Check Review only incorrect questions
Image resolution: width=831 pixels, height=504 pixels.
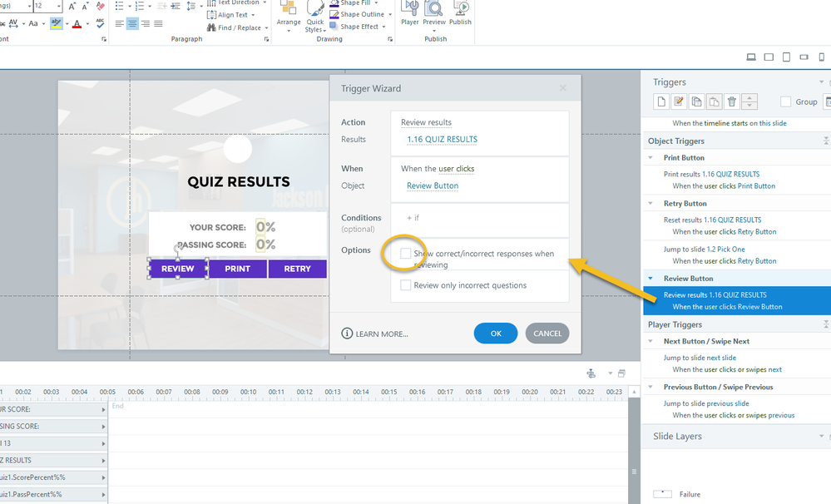tap(405, 285)
